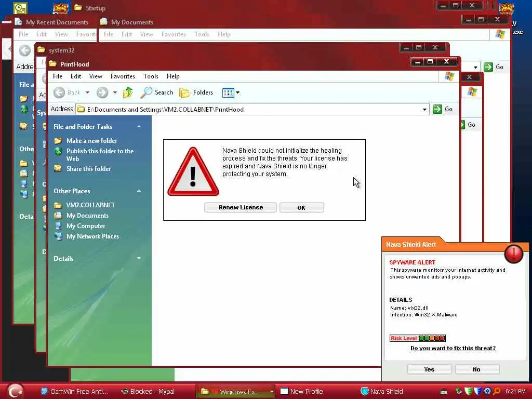Switch to New Profile taskbar item
532x399 pixels.
click(302, 391)
